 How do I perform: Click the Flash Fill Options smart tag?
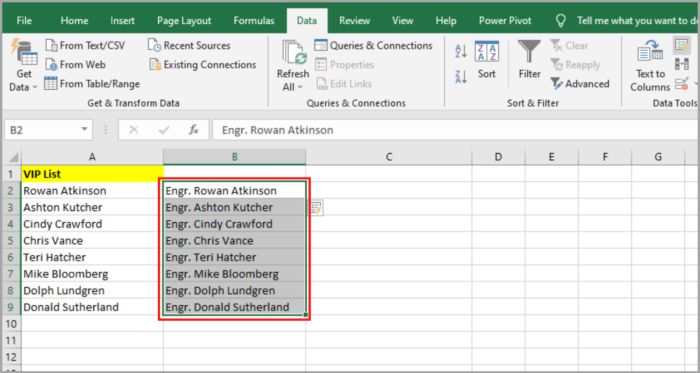(316, 208)
